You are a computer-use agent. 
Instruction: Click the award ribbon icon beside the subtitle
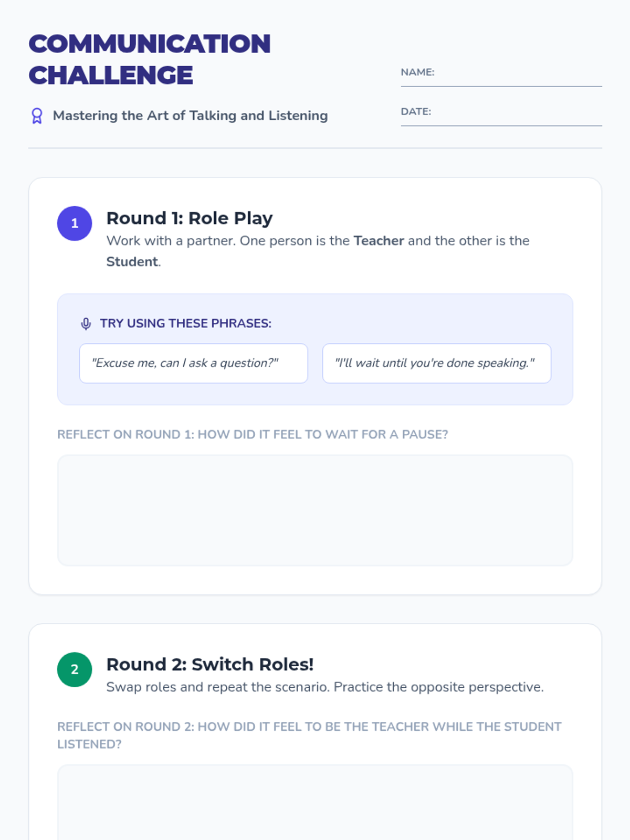37,115
